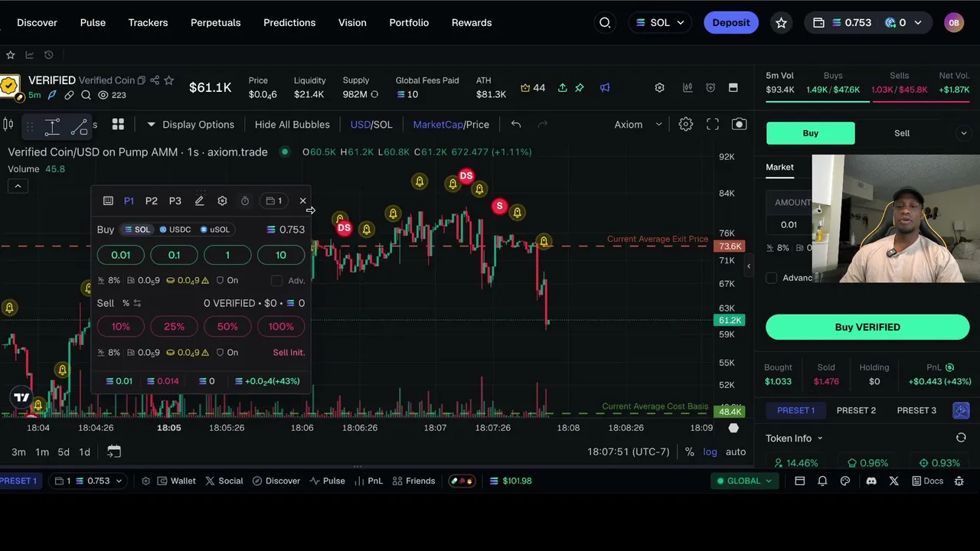Go to the Portfolio page
This screenshot has height=551, width=980.
409,23
